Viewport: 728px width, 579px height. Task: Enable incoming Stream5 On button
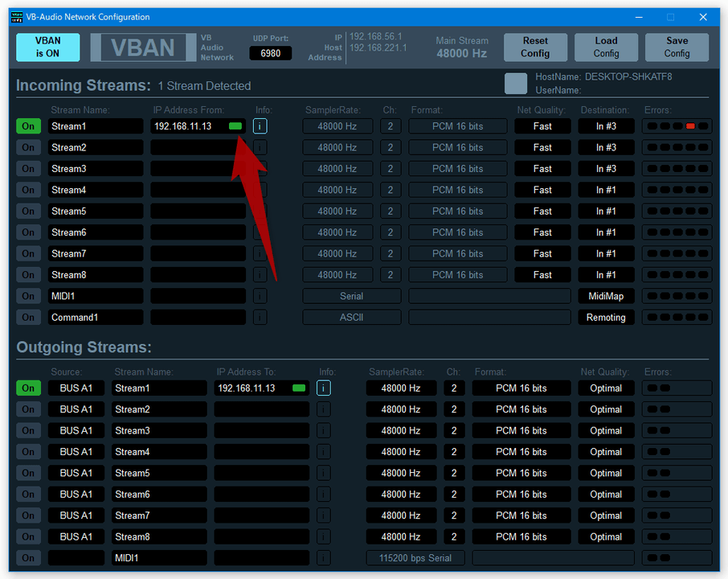(28, 211)
